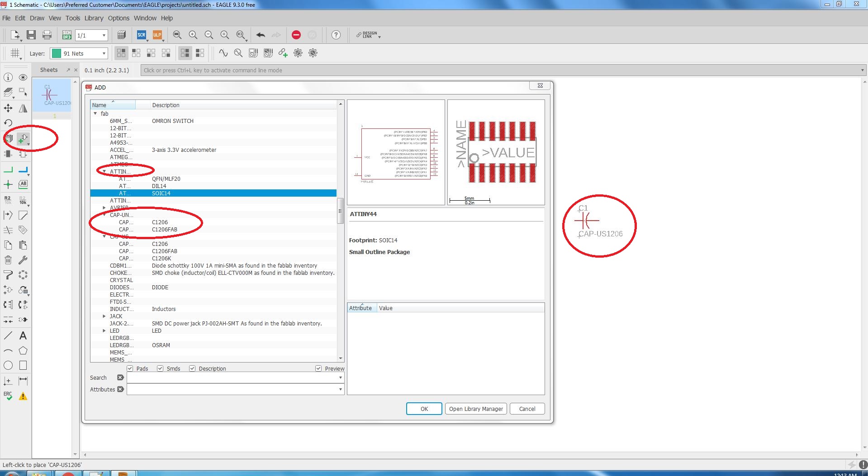Viewport: 868px width, 476px height.
Task: Select the Rotate tool
Action: [x=8, y=123]
